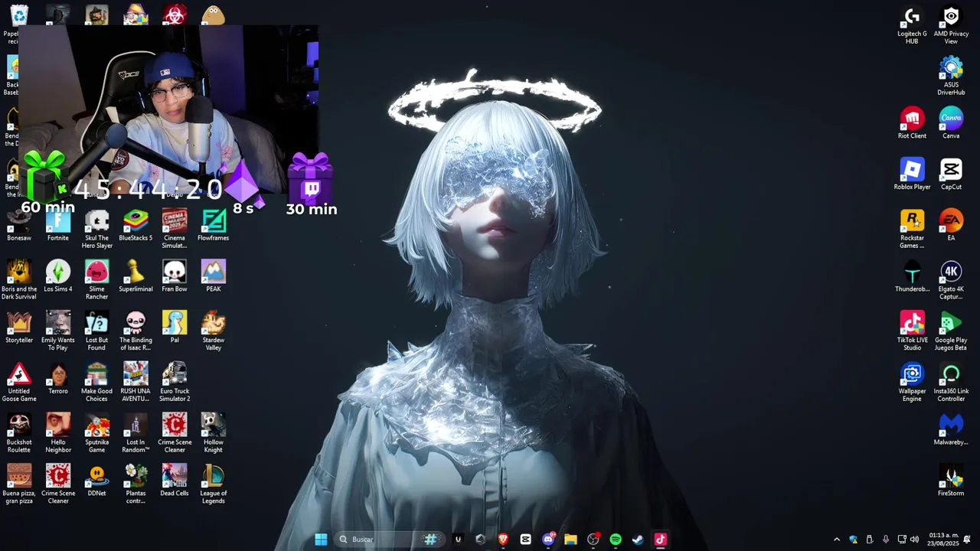This screenshot has height=551, width=980.
Task: Open Lost But Found desktop icon
Action: [x=96, y=331]
